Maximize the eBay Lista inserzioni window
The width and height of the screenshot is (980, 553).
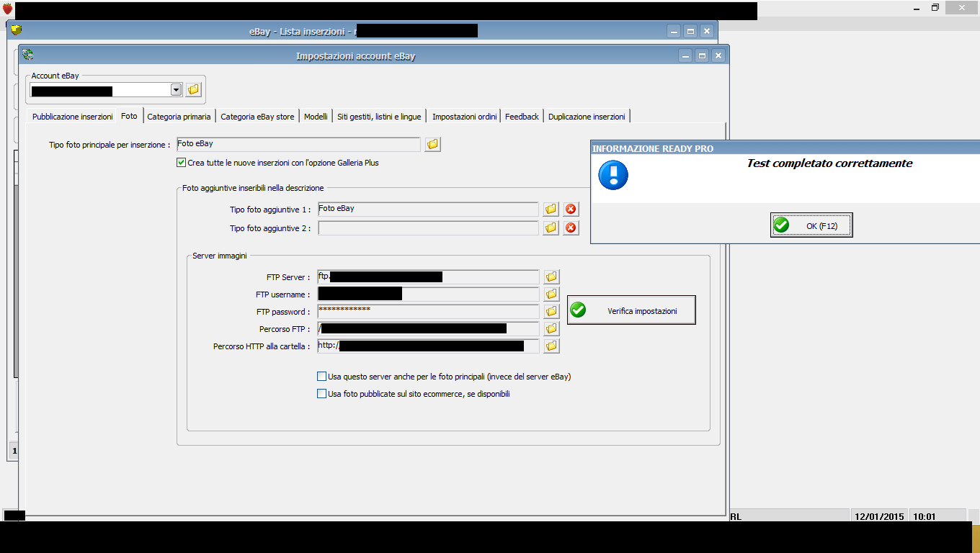coord(690,31)
